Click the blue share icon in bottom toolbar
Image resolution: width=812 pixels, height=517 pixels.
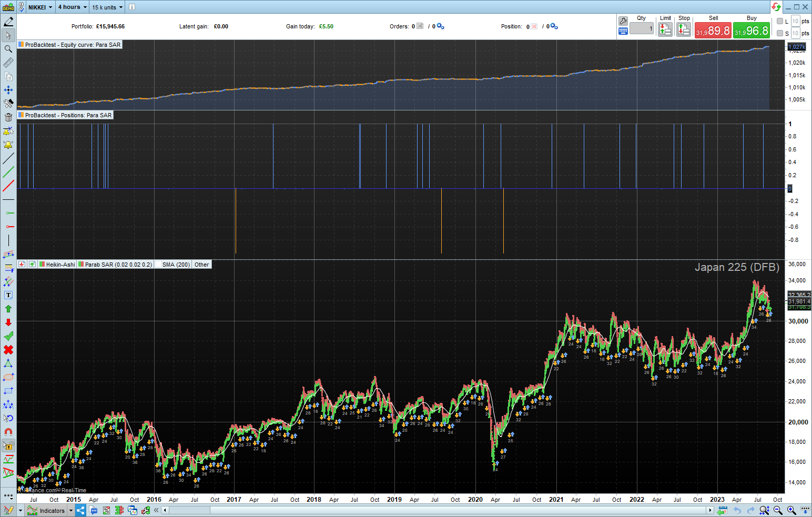80,510
